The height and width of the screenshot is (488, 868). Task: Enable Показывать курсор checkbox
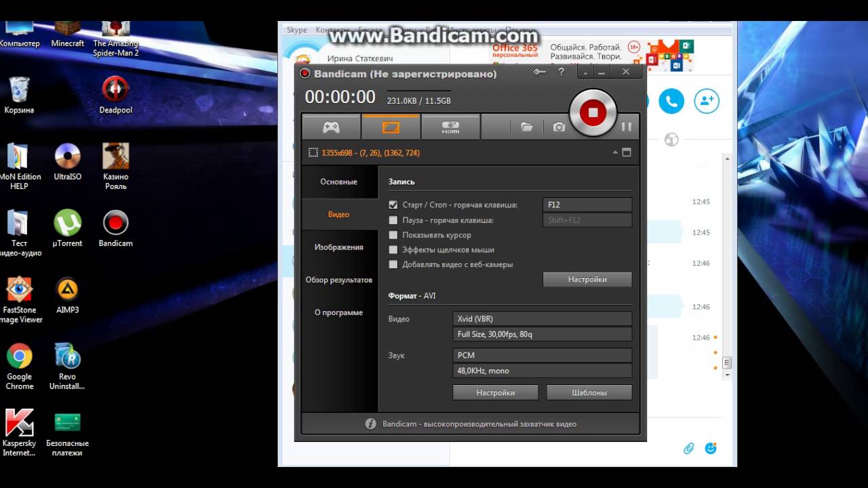[393, 235]
